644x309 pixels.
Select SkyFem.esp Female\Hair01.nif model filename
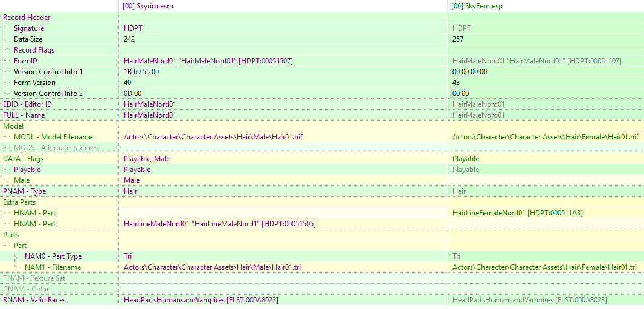pos(546,137)
